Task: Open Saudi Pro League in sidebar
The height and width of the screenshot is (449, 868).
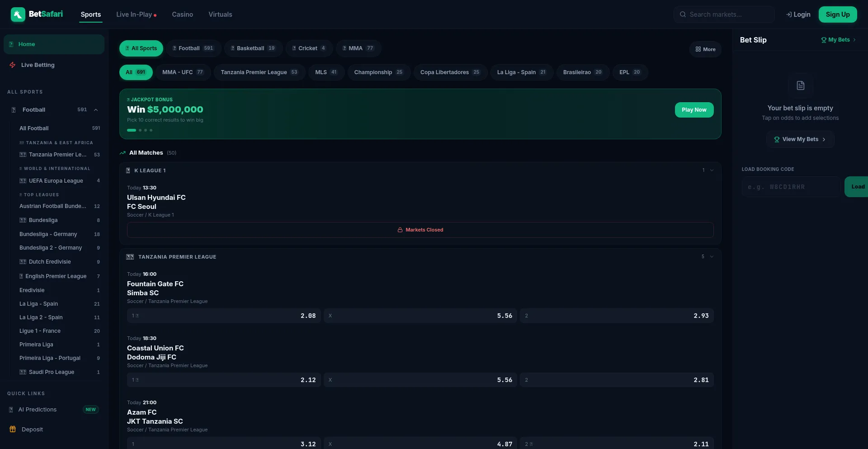Action: click(60, 372)
